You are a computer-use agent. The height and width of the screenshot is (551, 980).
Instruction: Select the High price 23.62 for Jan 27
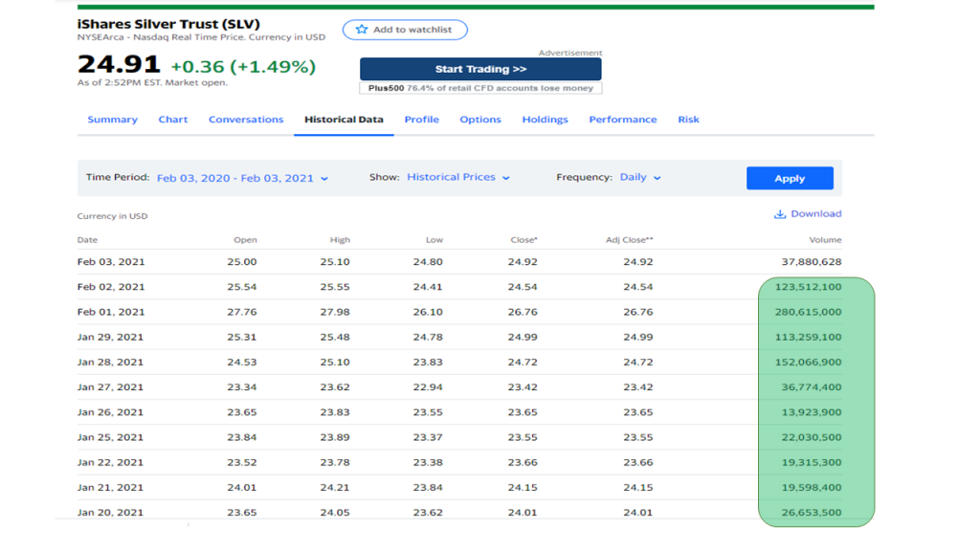point(335,386)
